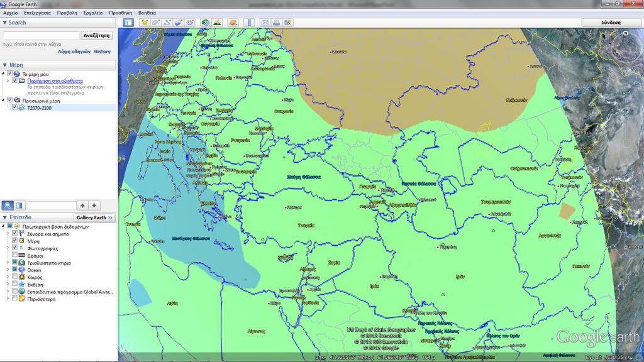The image size is (644, 362).
Task: Click the Τρισδιάστατα κτίρια building icon
Action: coord(22,263)
